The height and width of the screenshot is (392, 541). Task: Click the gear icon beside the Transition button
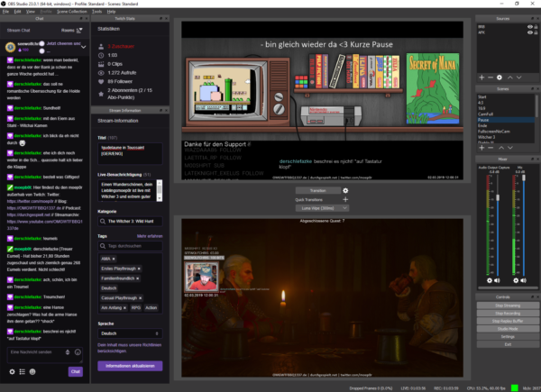tap(346, 191)
